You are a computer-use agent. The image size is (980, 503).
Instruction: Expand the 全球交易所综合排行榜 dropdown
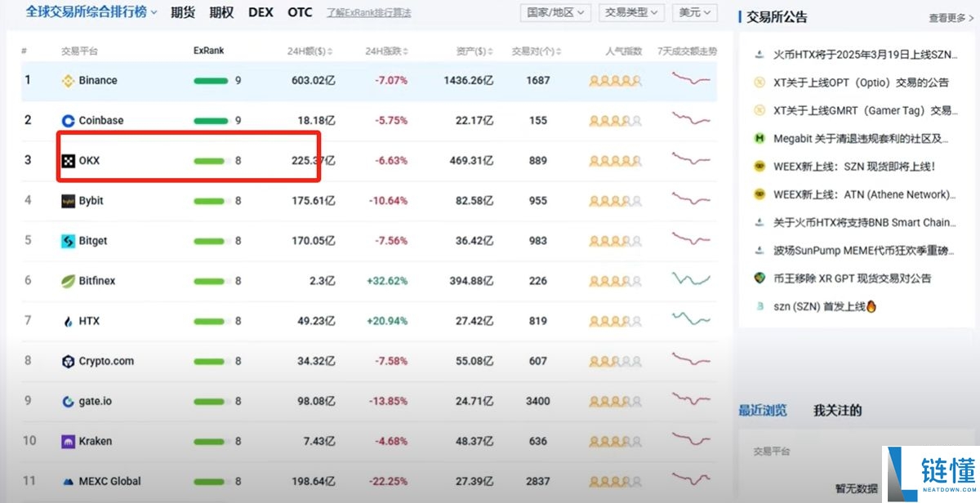91,12
